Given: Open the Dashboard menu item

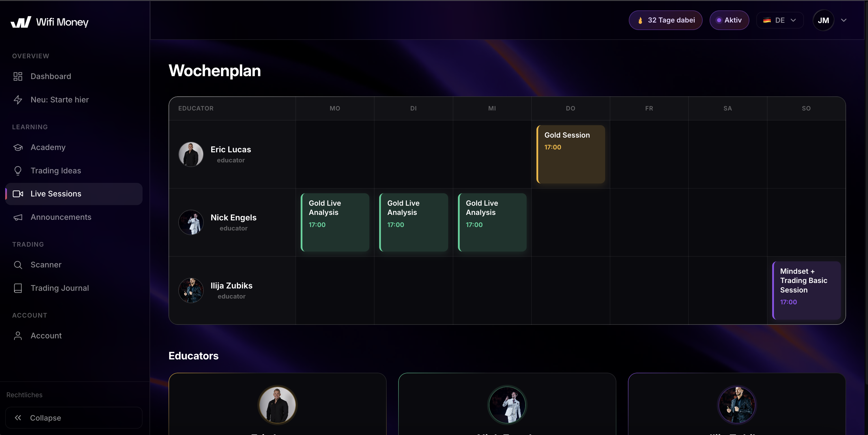Looking at the screenshot, I should pos(74,76).
